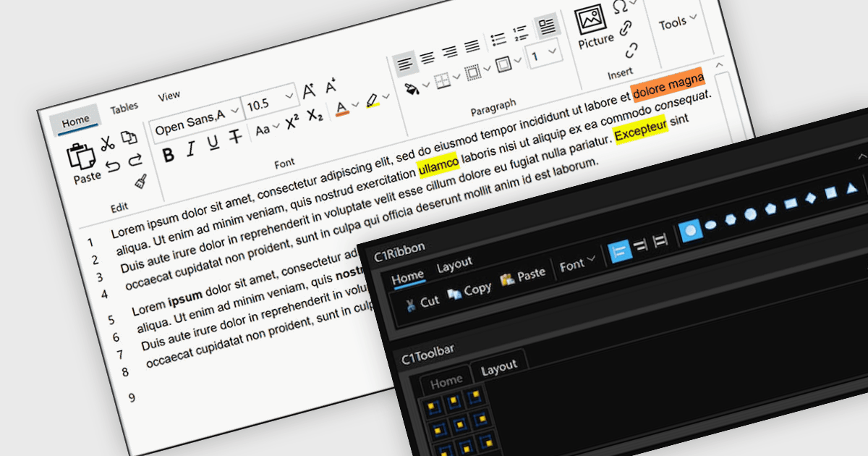Switch to the Tables ribbon tab

[124, 108]
